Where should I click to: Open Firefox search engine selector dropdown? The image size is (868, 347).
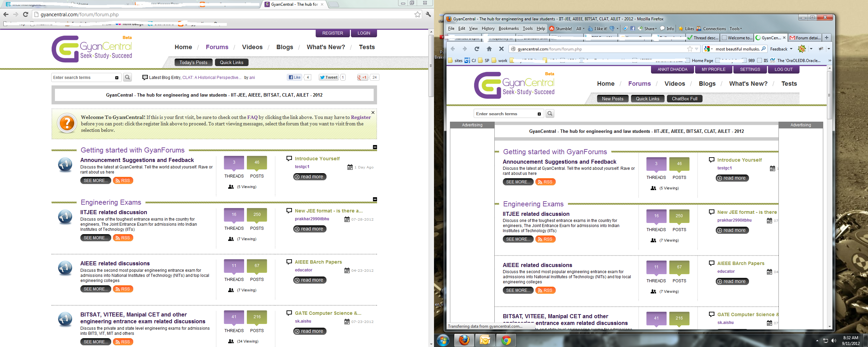click(709, 49)
